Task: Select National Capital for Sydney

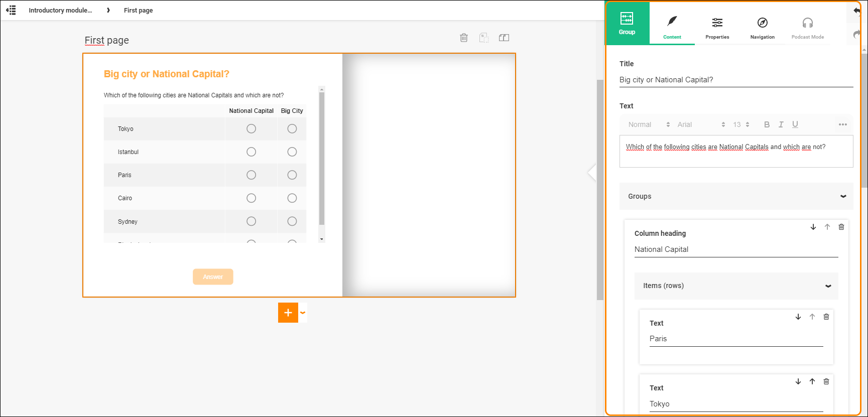Action: click(x=252, y=221)
